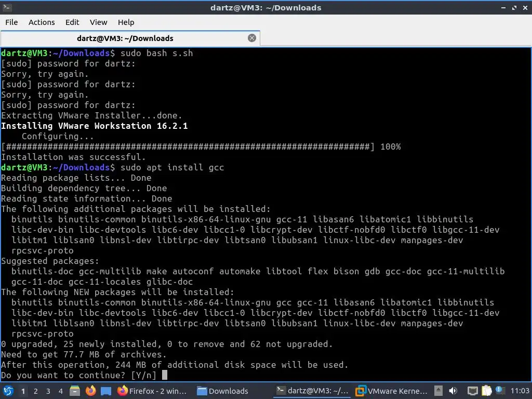
Task: Click 'After this operation, 244 MB' line
Action: pyautogui.click(x=175, y=365)
